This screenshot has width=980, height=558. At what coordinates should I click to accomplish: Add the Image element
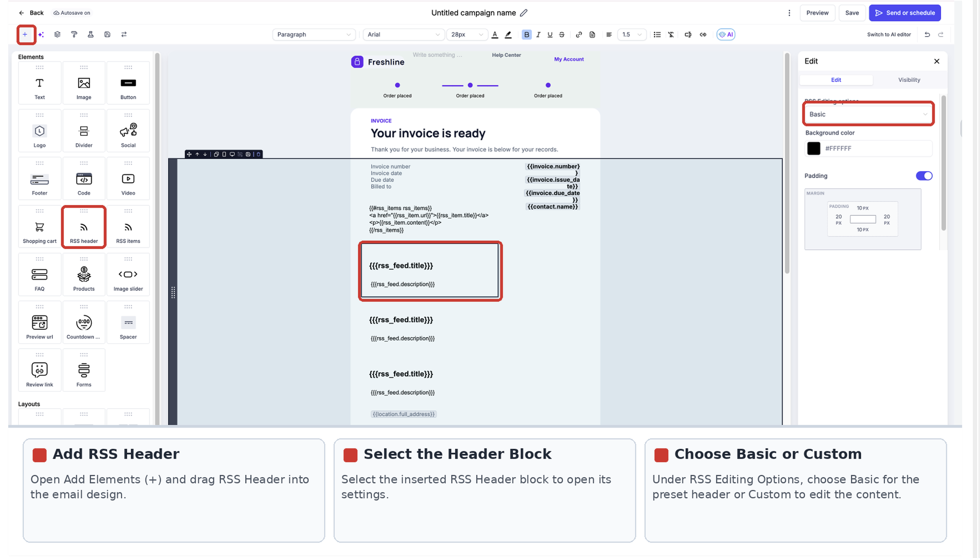84,83
